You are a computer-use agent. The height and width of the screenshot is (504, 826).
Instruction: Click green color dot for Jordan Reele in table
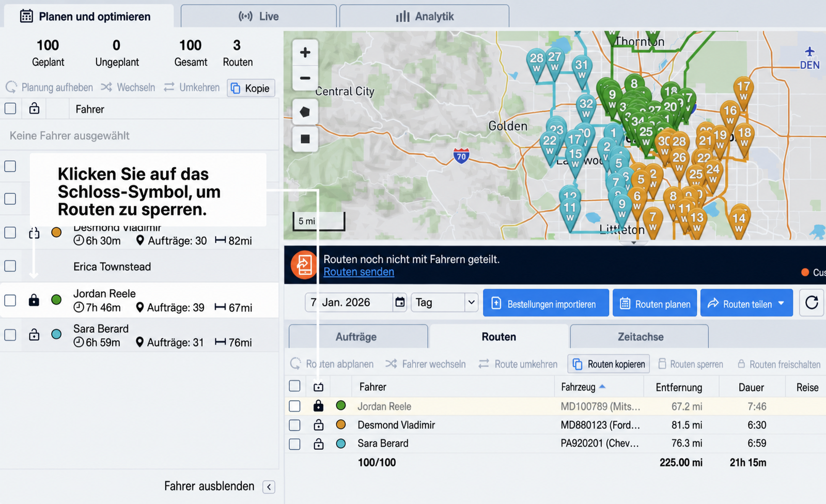pos(341,406)
